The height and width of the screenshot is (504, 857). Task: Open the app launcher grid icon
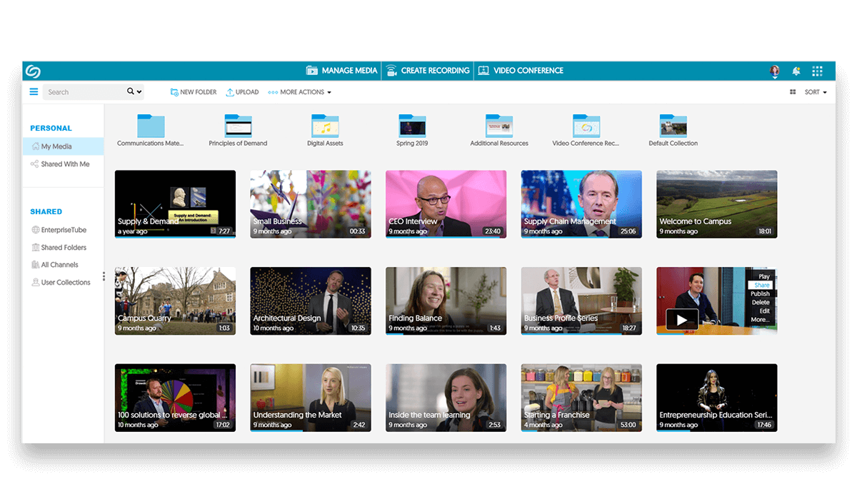817,71
